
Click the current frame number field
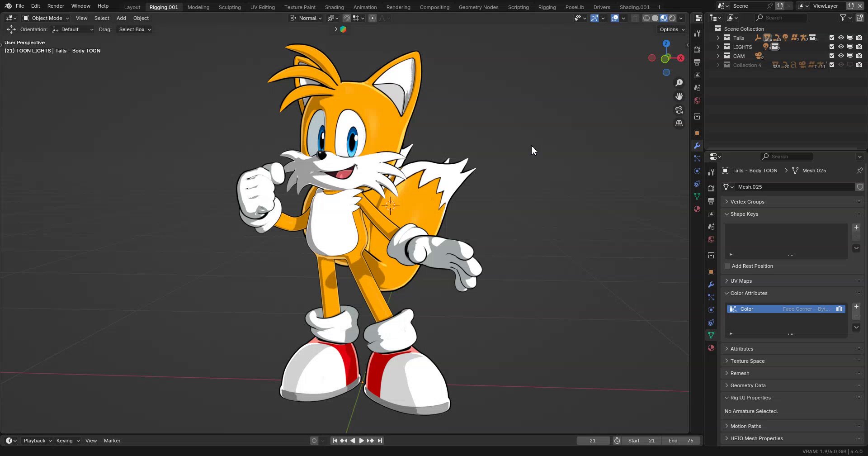click(x=593, y=441)
